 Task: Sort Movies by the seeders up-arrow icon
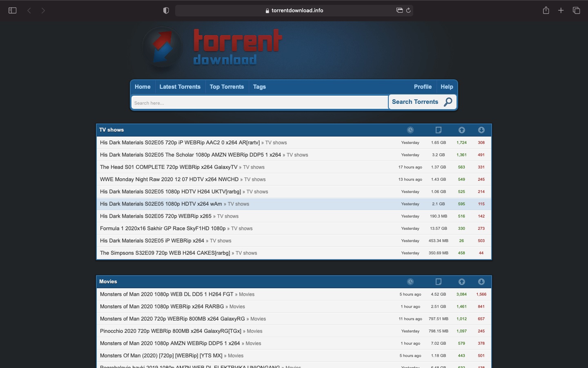click(x=462, y=282)
